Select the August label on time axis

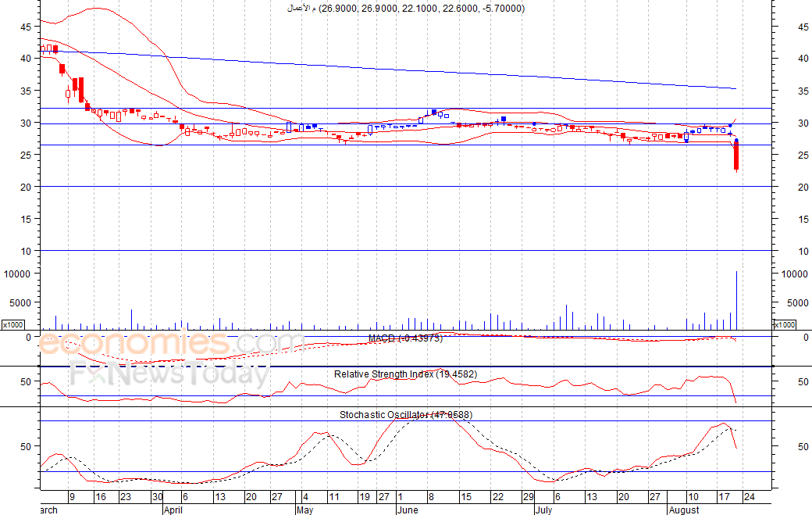[686, 510]
